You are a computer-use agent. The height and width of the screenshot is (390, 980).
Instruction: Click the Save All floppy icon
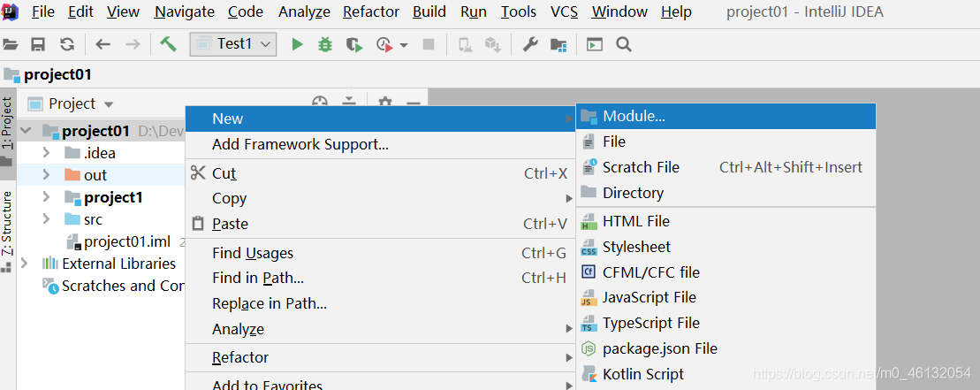pos(38,44)
